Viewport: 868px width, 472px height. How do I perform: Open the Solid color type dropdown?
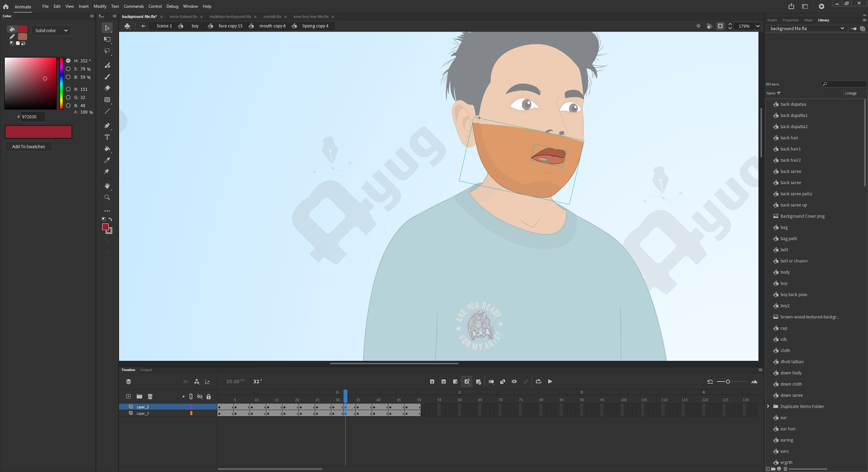click(x=52, y=30)
